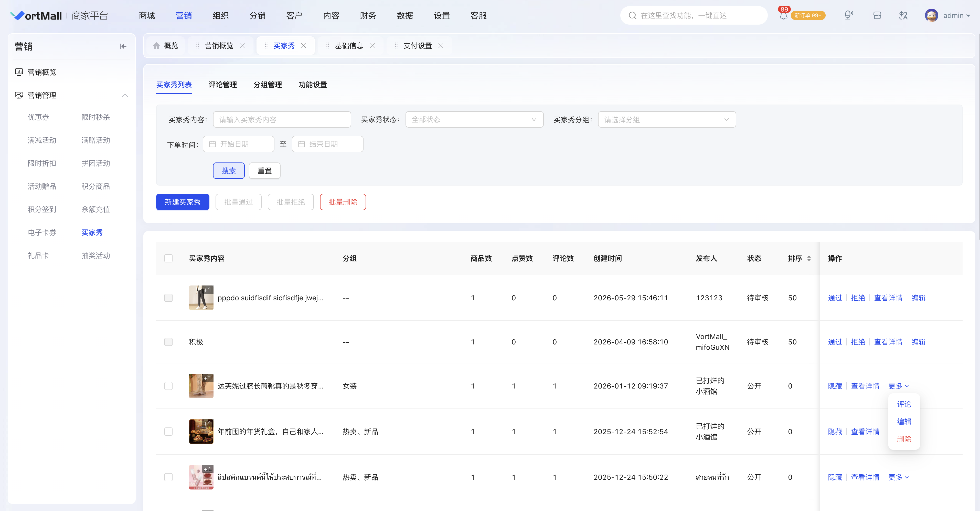Collapse the 营销 sidebar panel

tap(122, 46)
